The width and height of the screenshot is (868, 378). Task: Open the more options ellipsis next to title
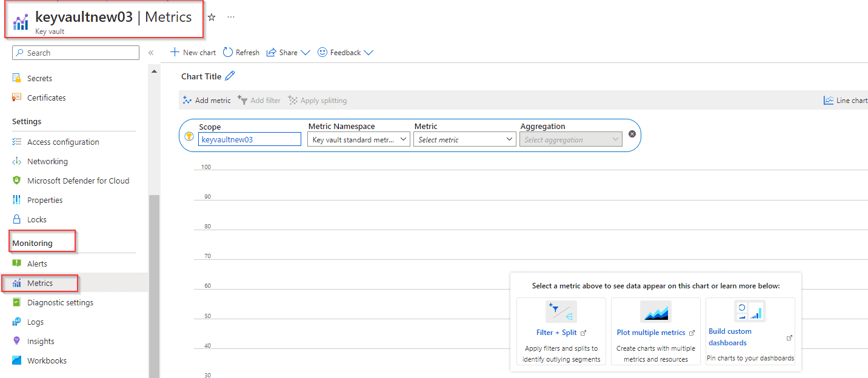pos(231,18)
